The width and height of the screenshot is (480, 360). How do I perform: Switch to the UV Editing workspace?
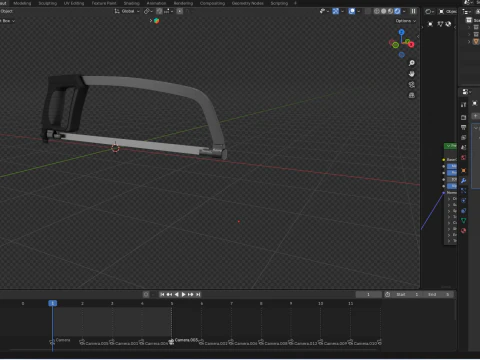74,3
